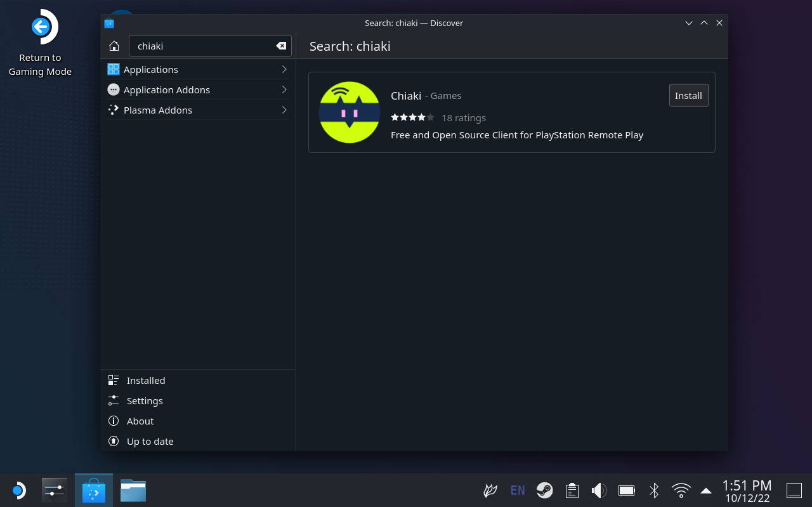Click the Up to date arrow icon

(x=114, y=441)
